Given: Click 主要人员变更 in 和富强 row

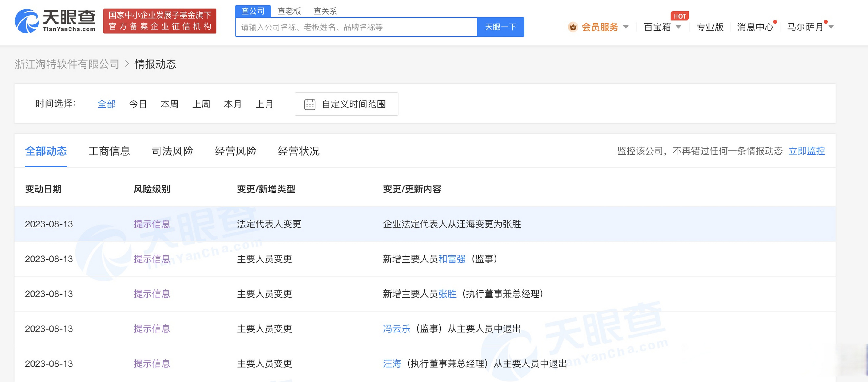Looking at the screenshot, I should point(264,259).
